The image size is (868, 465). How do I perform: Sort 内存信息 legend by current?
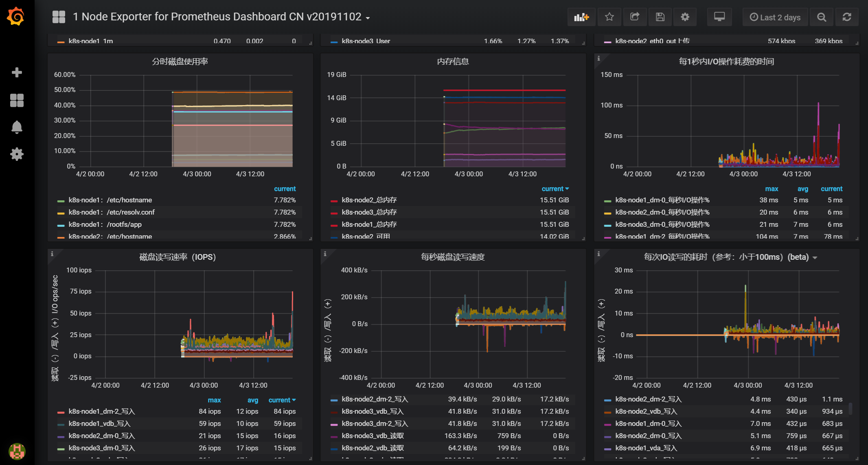pyautogui.click(x=555, y=189)
